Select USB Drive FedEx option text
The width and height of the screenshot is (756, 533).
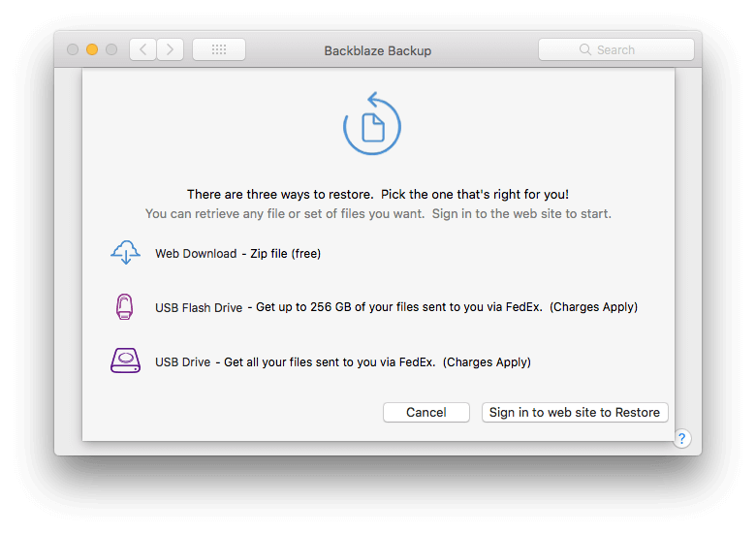pos(343,361)
